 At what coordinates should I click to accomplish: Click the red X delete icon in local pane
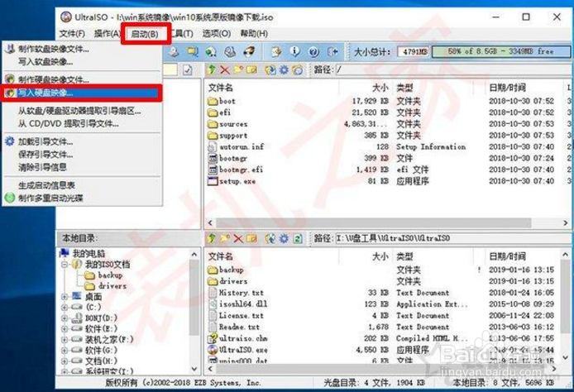coord(238,239)
